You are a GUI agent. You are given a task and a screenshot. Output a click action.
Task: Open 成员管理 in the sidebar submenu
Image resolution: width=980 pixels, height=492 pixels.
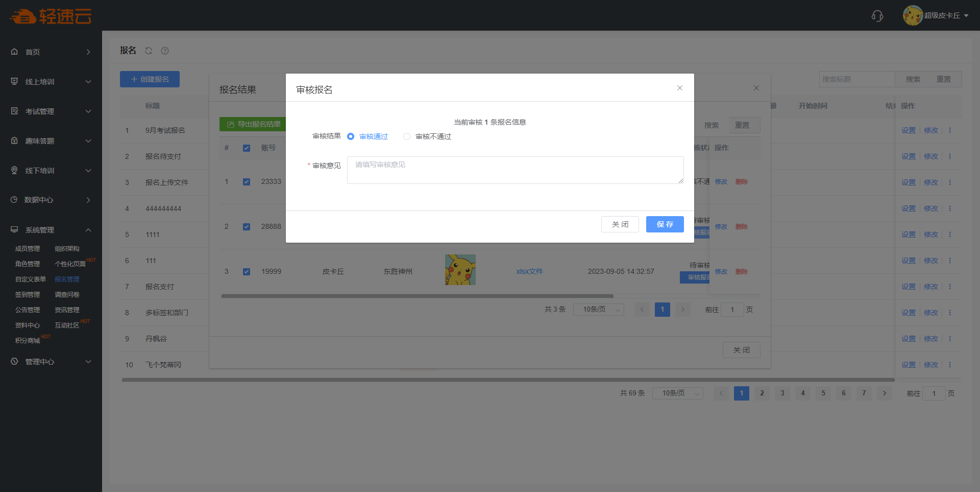coord(28,249)
